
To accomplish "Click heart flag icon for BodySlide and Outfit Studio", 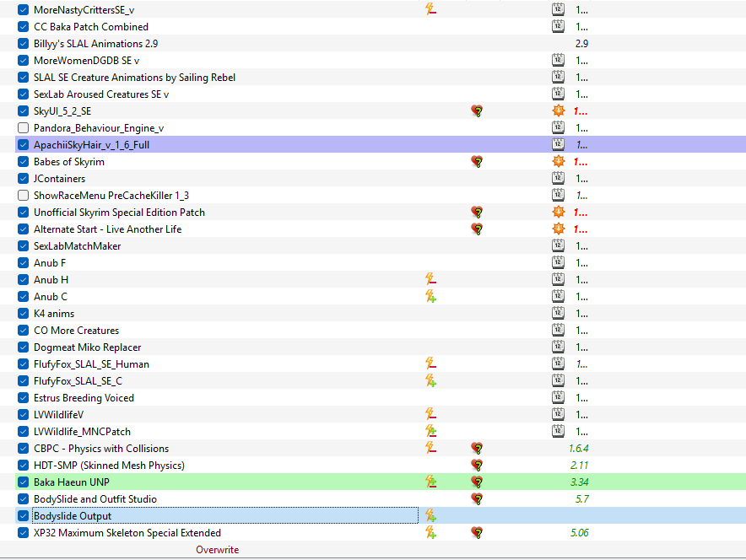I will click(477, 499).
